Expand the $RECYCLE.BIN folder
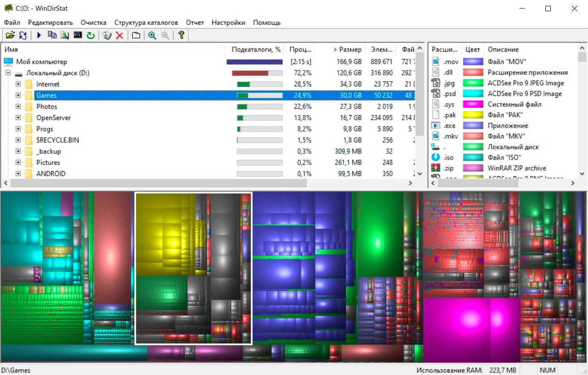Viewport: 588px width, 375px height. [x=18, y=140]
